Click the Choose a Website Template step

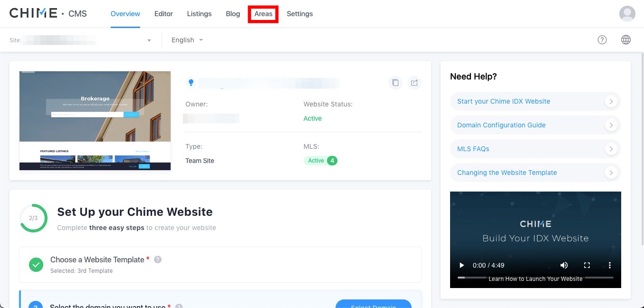(x=220, y=265)
